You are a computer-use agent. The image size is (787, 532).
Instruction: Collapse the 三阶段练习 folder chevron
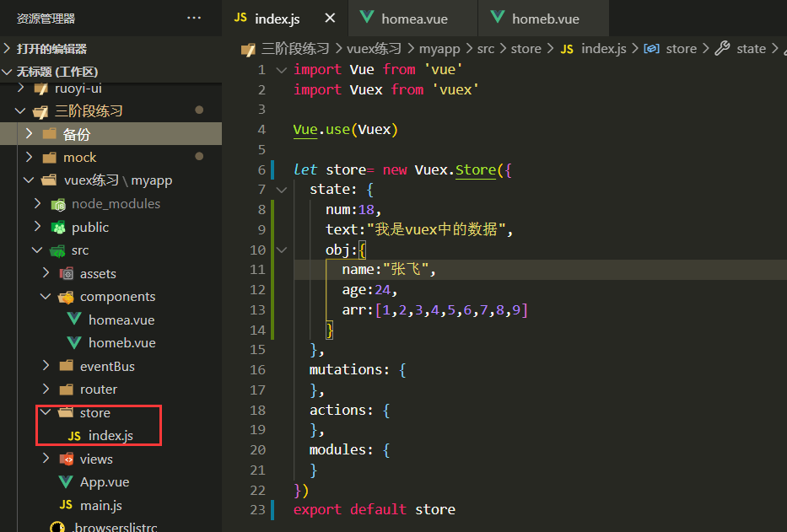pos(20,111)
